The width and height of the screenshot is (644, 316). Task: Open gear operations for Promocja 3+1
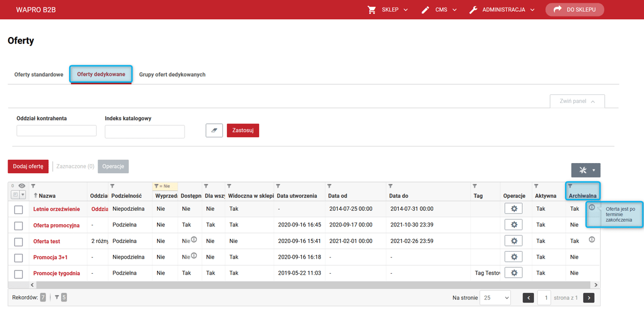pos(514,257)
